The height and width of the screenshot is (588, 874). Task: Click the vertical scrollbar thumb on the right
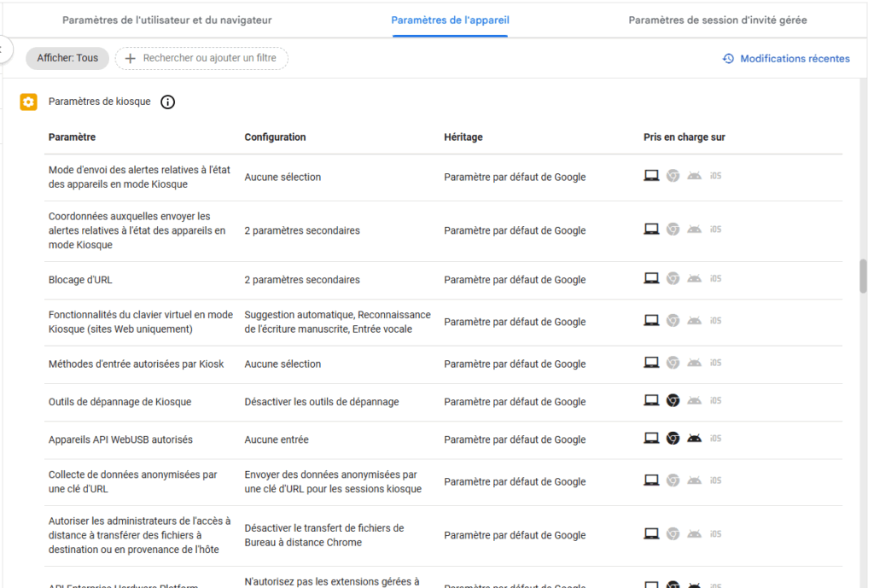[x=863, y=276]
